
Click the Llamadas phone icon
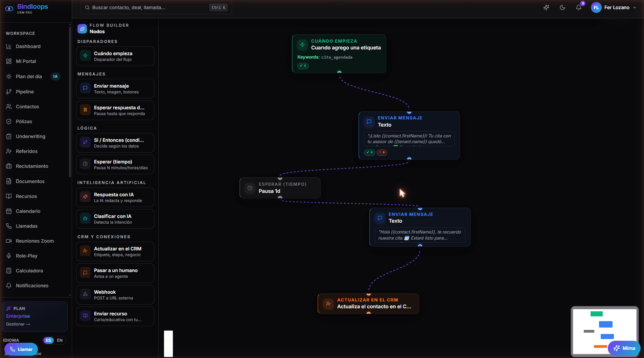[x=9, y=226]
